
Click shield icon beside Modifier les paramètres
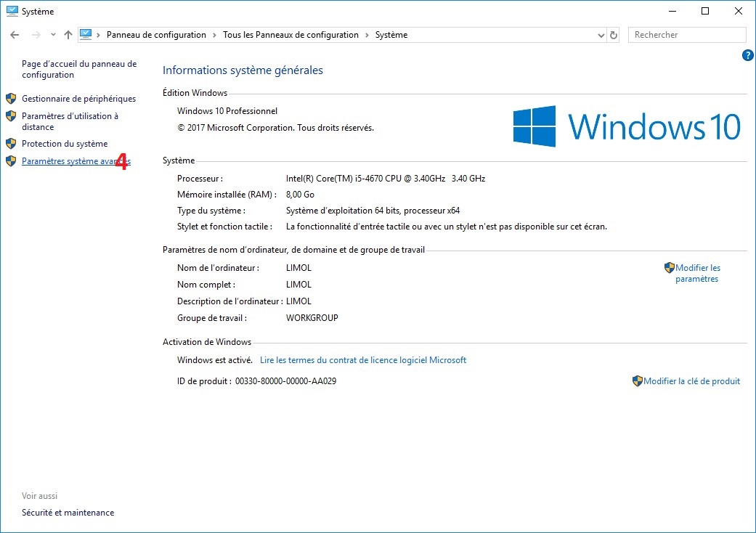click(x=669, y=267)
